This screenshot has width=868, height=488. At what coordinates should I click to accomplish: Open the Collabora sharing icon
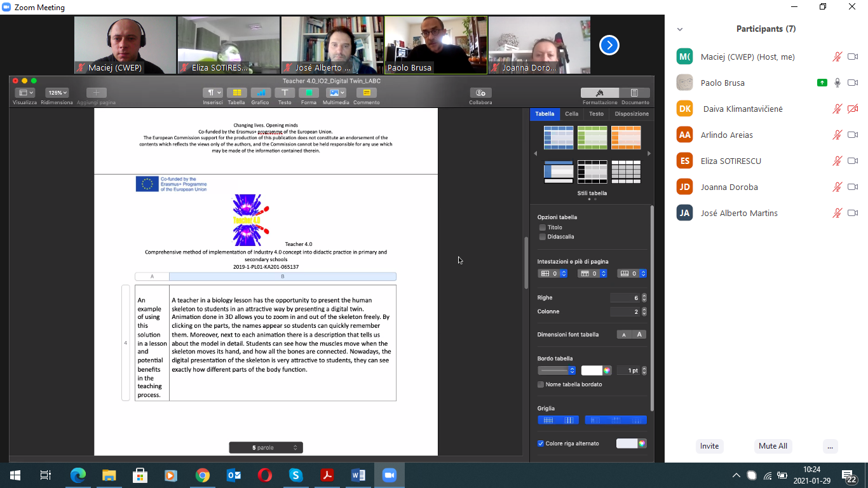coord(480,93)
